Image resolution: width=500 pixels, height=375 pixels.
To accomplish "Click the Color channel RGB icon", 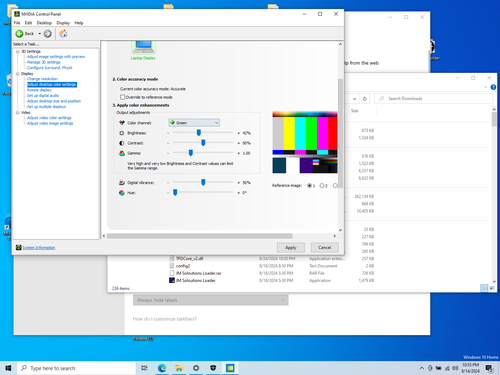I will coord(122,123).
